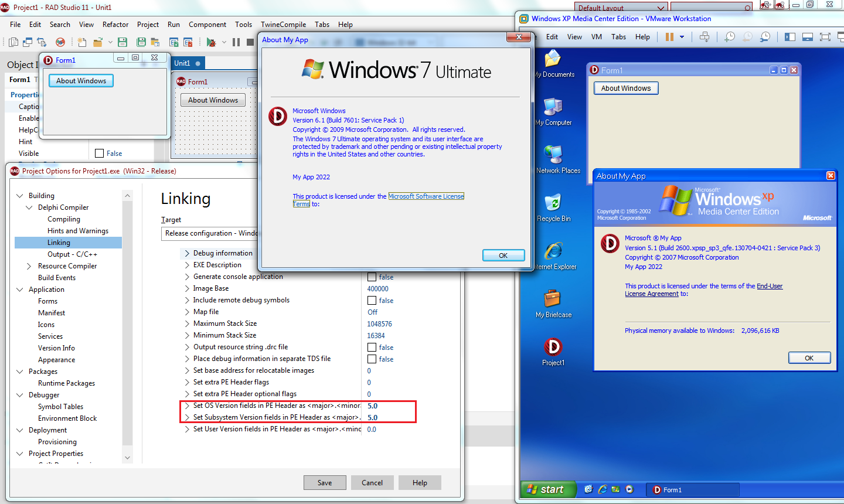Click Add File to Project icon
This screenshot has height=504, width=844.
(174, 42)
